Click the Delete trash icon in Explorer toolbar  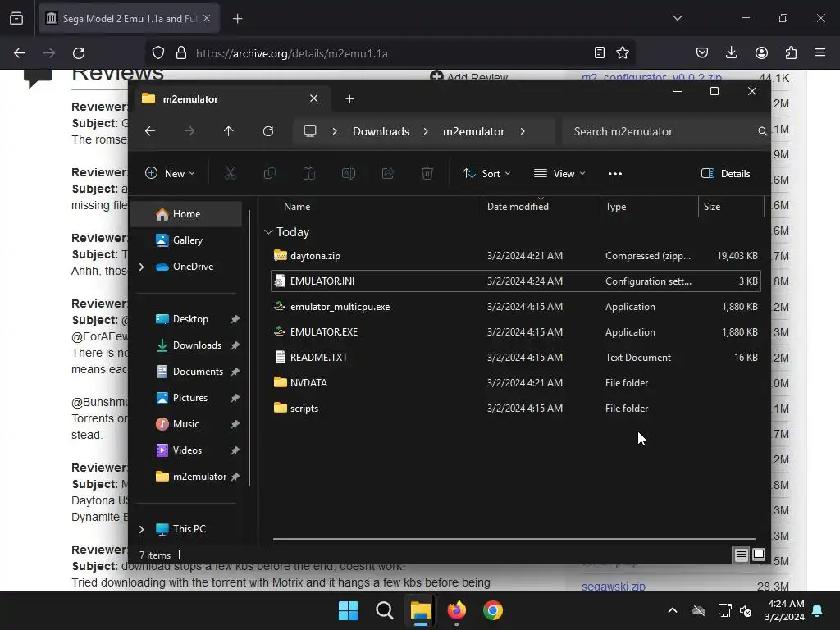(427, 173)
